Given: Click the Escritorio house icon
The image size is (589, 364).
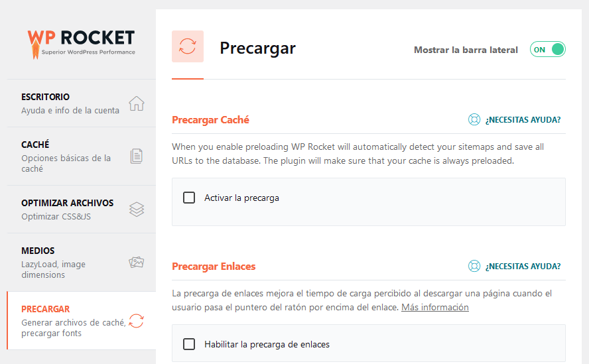Looking at the screenshot, I should pyautogui.click(x=136, y=103).
